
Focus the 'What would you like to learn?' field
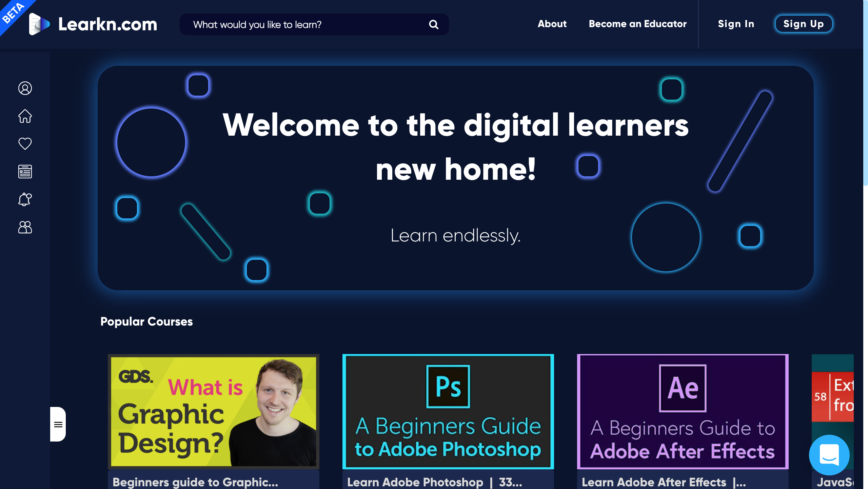coord(314,24)
